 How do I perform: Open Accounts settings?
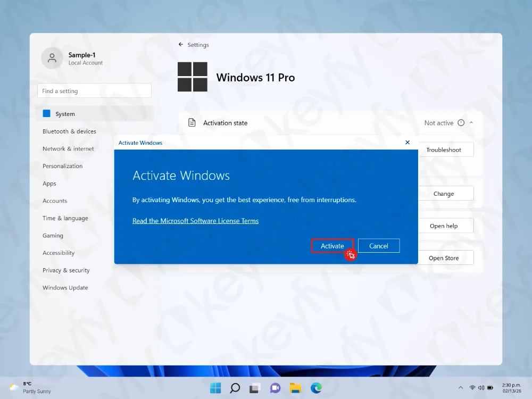(55, 201)
